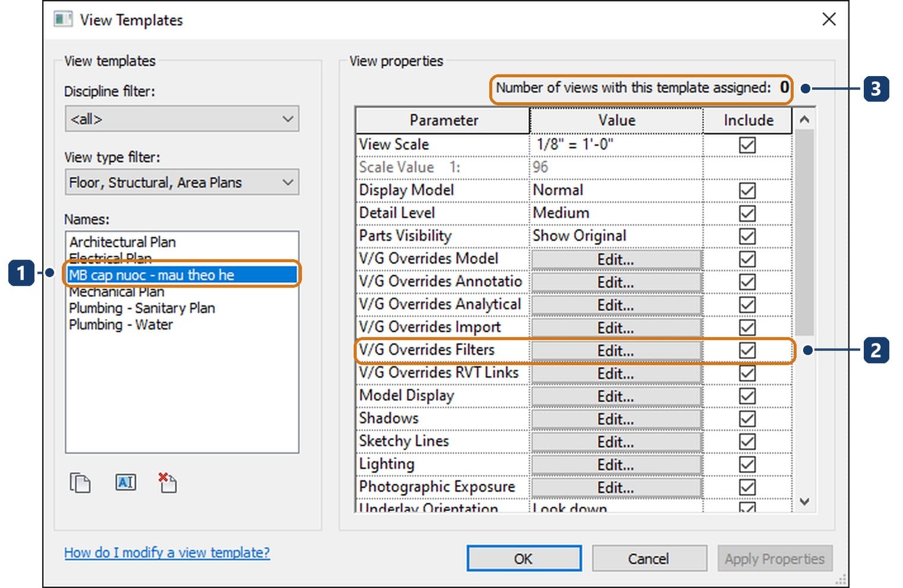Click Edit button for Lighting

[x=616, y=465]
